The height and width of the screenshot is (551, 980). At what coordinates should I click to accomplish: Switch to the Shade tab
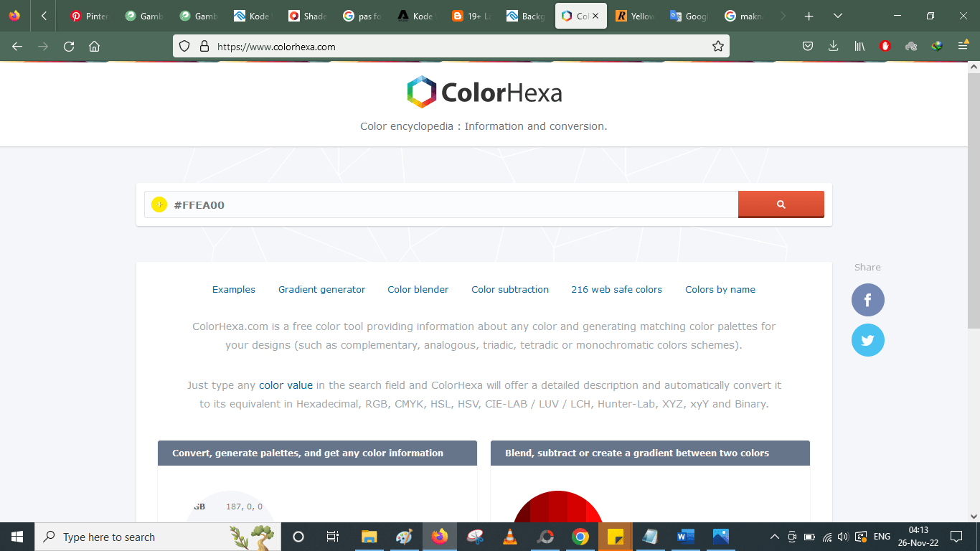(x=307, y=16)
